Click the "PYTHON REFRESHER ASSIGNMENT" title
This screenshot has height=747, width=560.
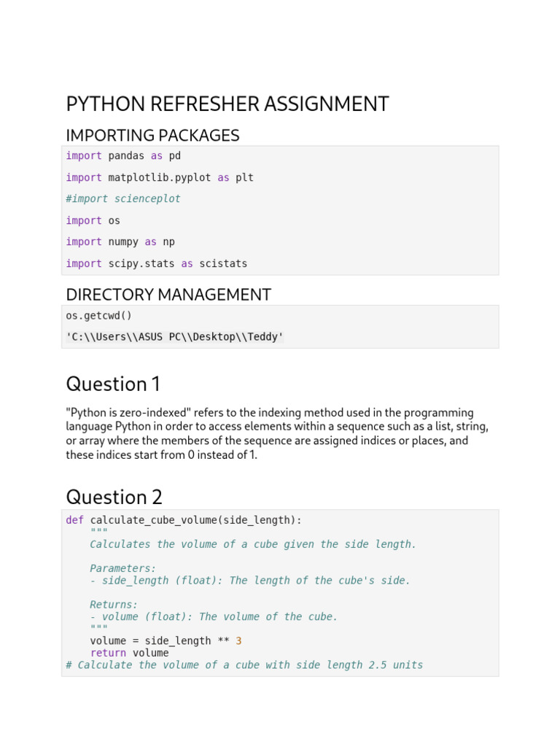click(x=227, y=104)
